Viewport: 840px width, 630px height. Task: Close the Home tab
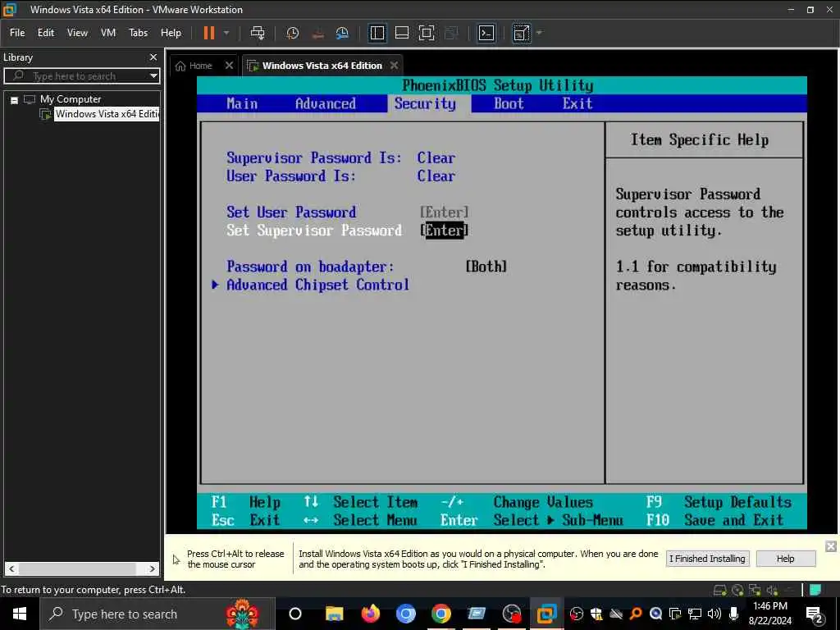click(x=229, y=66)
